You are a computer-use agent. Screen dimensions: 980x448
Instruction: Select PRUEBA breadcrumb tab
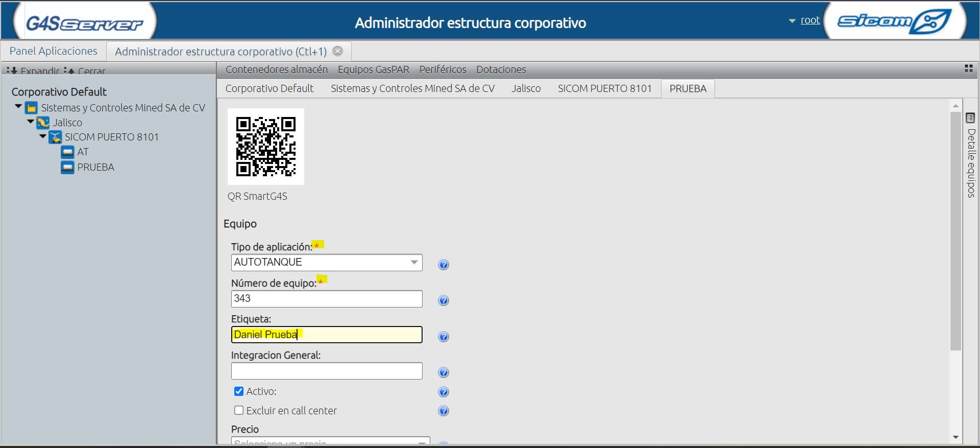click(688, 88)
